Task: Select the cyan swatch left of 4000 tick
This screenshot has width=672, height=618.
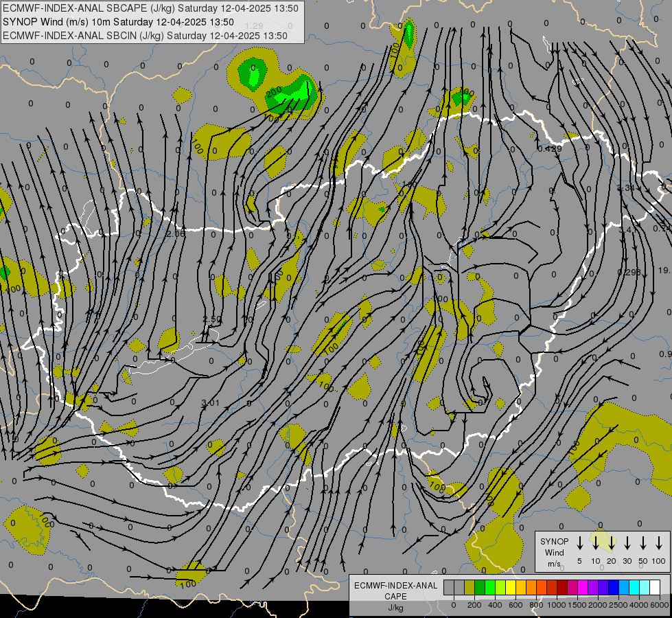Action: coord(634,587)
